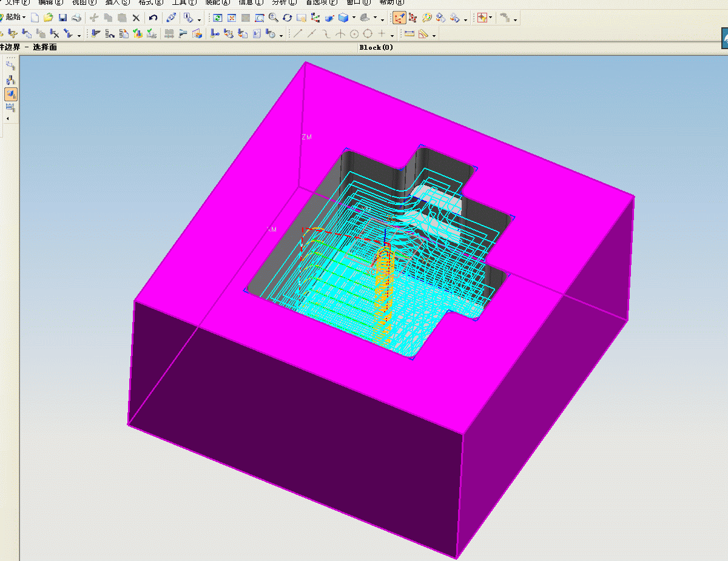Activate the first icon in the left sidebar
The width and height of the screenshot is (728, 561).
pyautogui.click(x=11, y=64)
